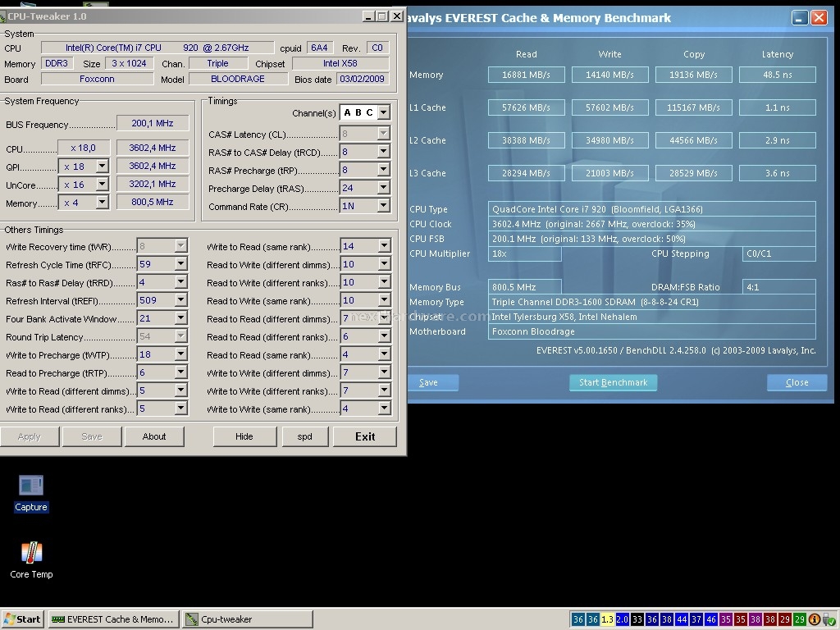Click the blue 2.0 tray indicator
This screenshot has width=840, height=630.
[x=622, y=619]
